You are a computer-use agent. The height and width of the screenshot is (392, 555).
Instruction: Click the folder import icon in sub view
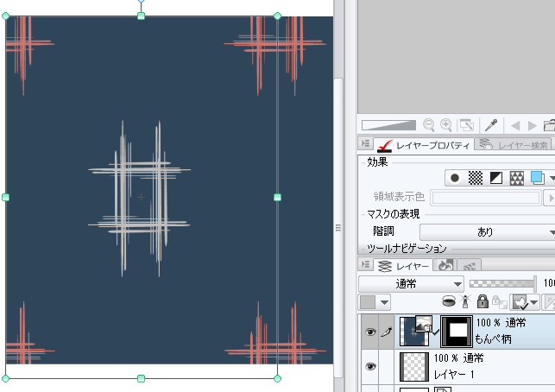point(549,125)
